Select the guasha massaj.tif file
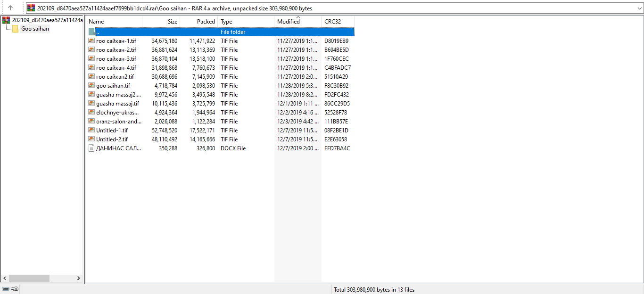644x294 pixels. [117, 104]
